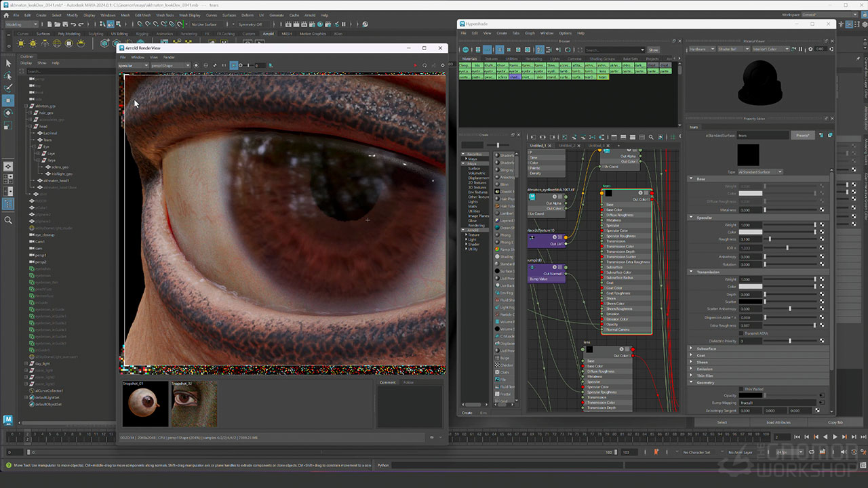Image resolution: width=868 pixels, height=488 pixels.
Task: Open the Graph menu in Hypershade
Action: [530, 33]
